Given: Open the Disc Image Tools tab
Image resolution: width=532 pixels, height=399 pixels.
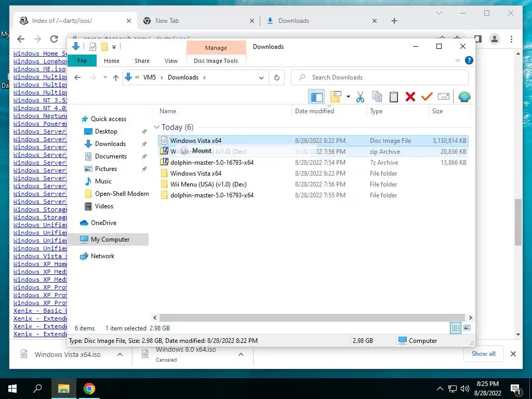Looking at the screenshot, I should coord(216,61).
